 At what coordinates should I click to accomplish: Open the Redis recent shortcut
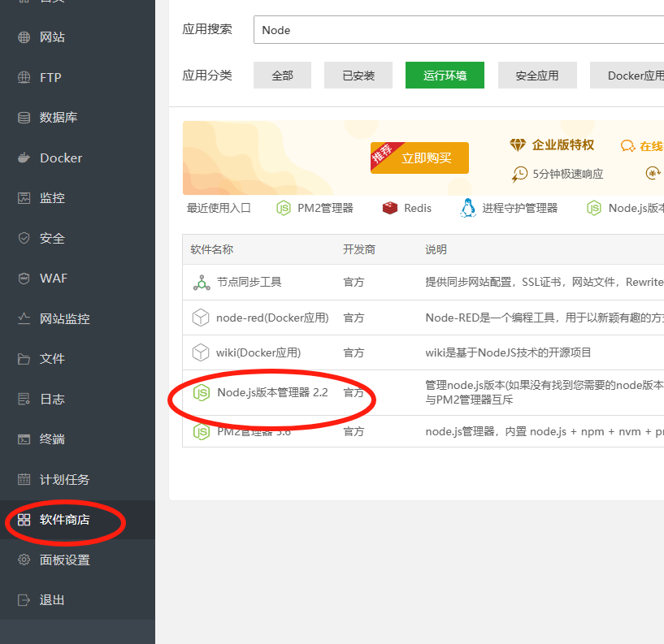[407, 208]
